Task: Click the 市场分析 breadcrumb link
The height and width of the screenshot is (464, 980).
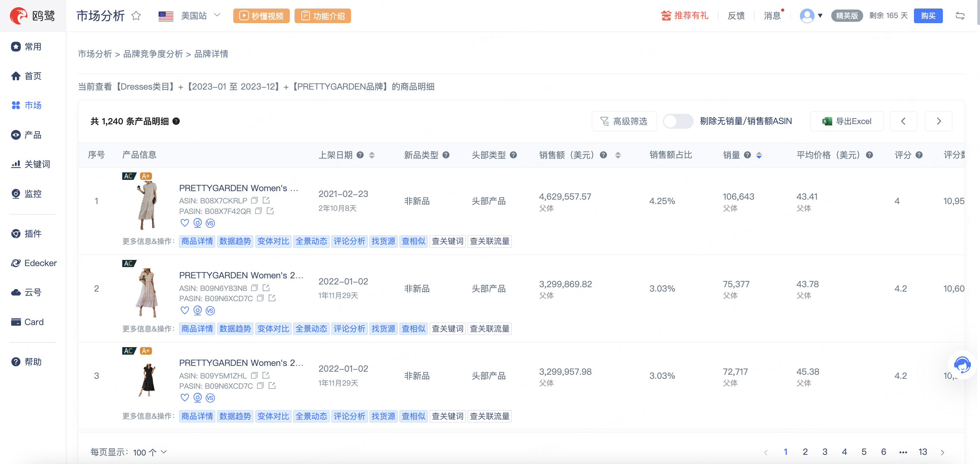Action: pos(95,54)
